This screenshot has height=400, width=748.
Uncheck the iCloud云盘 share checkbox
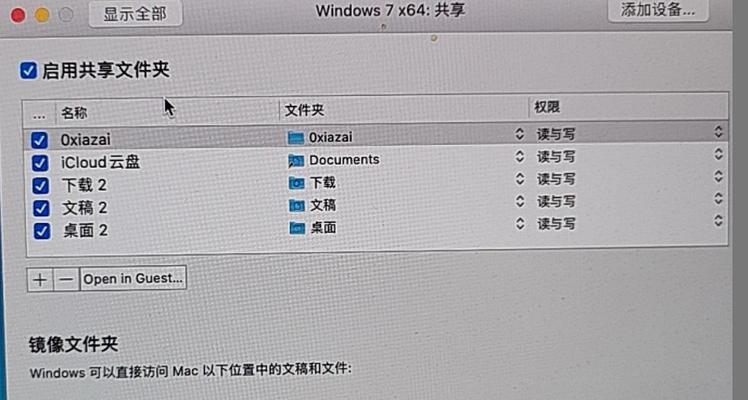click(40, 163)
